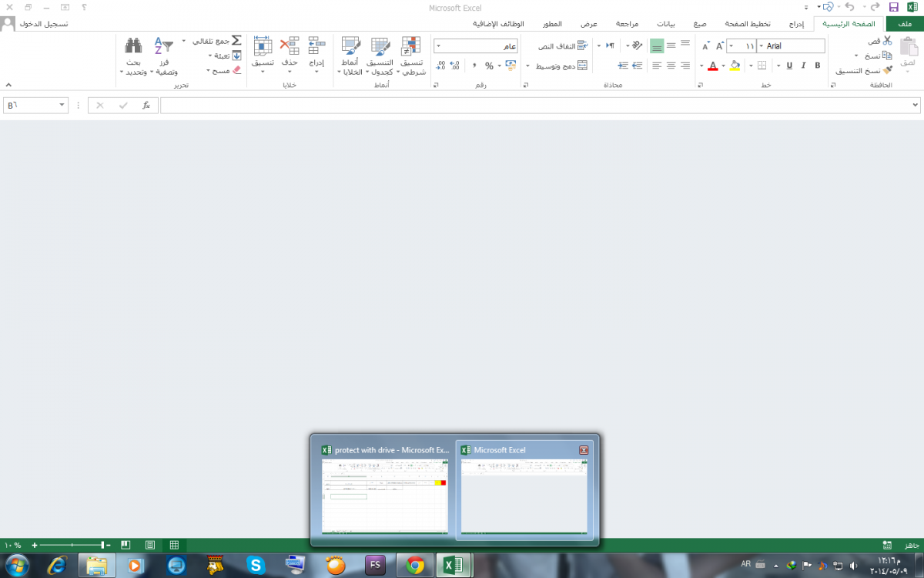Switch to Page Break Preview in status bar
This screenshot has width=924, height=578.
[x=126, y=545]
